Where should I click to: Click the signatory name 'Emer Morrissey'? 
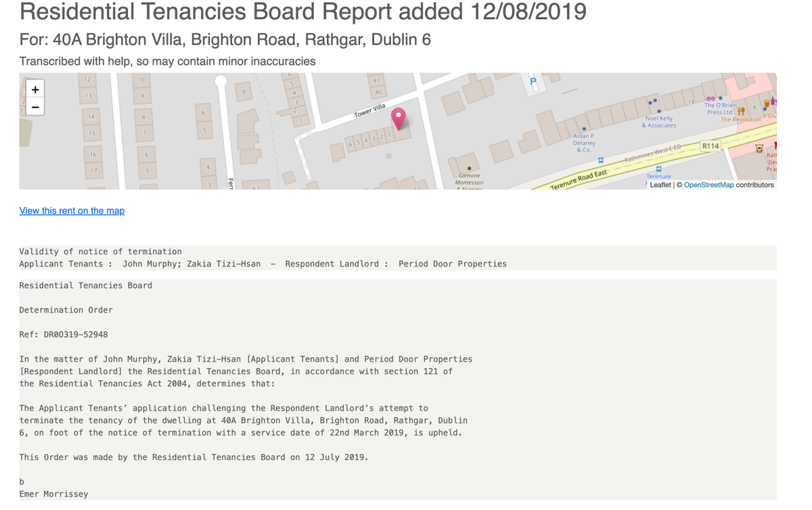coord(54,494)
